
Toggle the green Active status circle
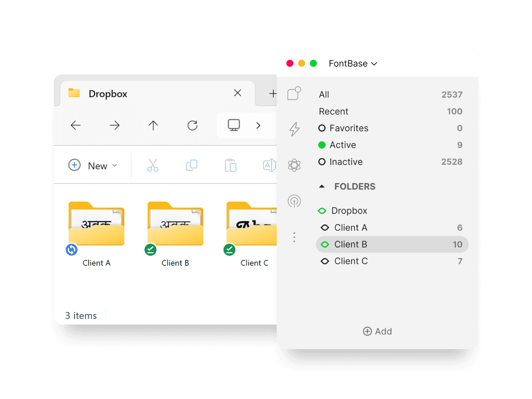(x=322, y=145)
